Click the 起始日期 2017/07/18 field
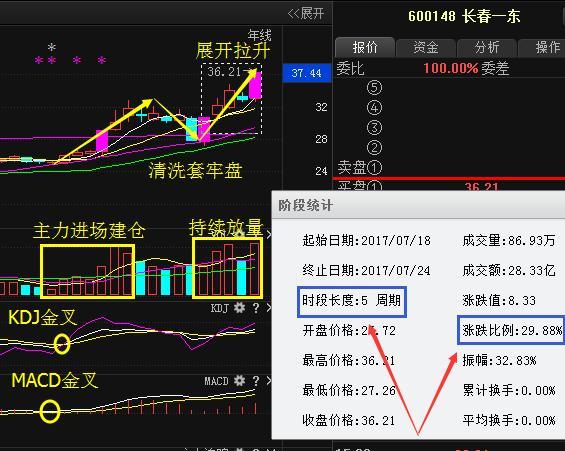Screen dimensions: 565x451 point(366,240)
